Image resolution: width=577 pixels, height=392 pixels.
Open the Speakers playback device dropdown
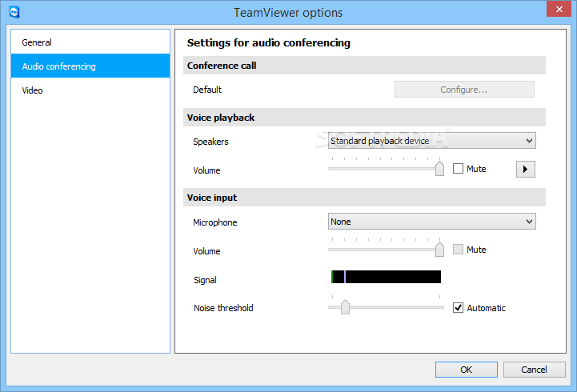432,141
